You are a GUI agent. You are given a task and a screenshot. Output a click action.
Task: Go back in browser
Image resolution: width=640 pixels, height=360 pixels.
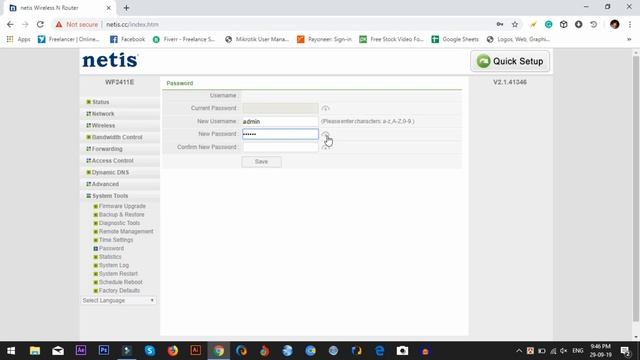click(10, 24)
